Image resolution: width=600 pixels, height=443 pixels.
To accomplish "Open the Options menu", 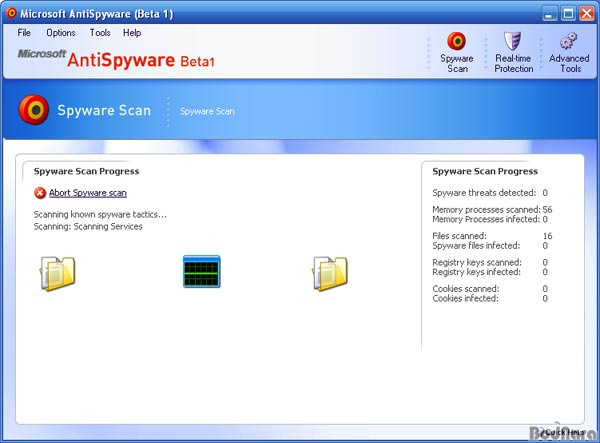I will pos(61,33).
